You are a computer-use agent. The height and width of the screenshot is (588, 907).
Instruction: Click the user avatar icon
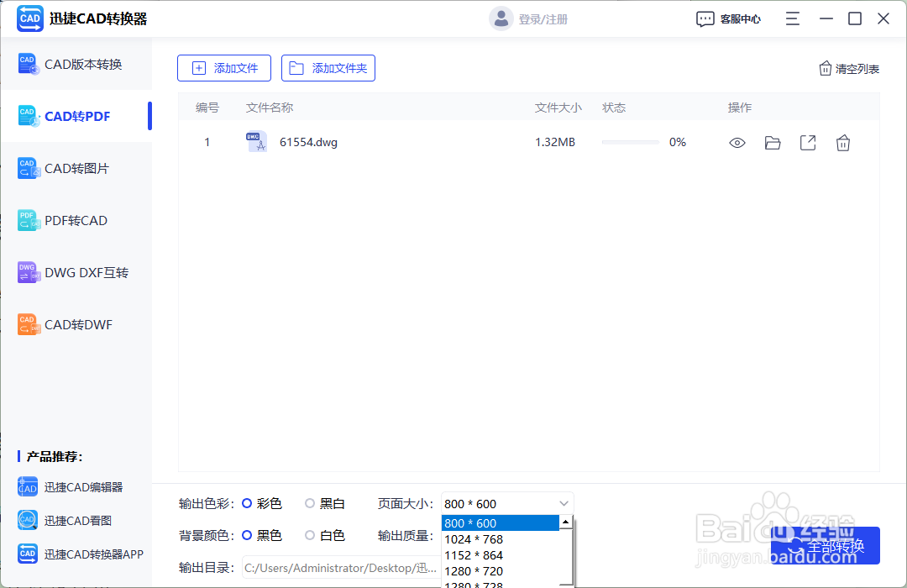click(501, 19)
